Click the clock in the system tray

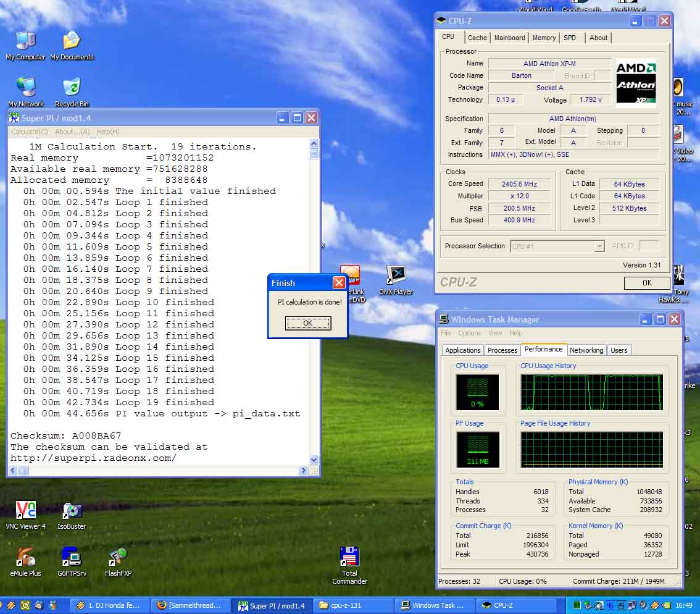pos(684,605)
